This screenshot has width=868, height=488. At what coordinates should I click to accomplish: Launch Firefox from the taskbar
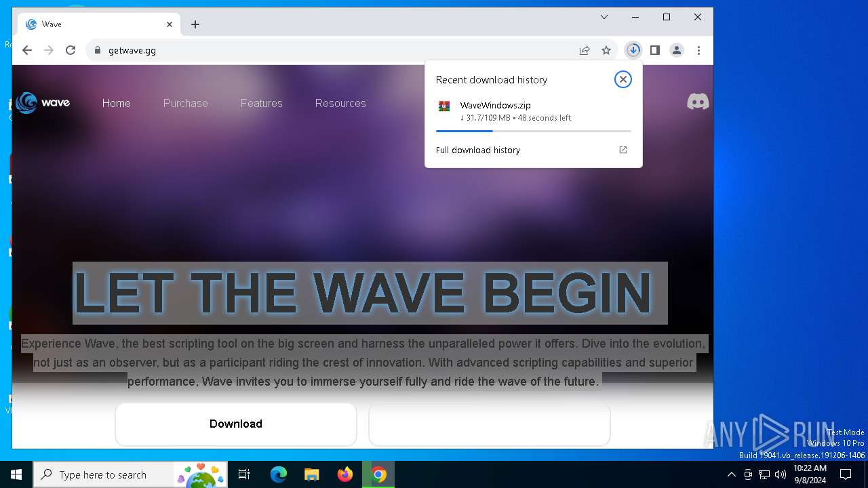[x=345, y=474]
